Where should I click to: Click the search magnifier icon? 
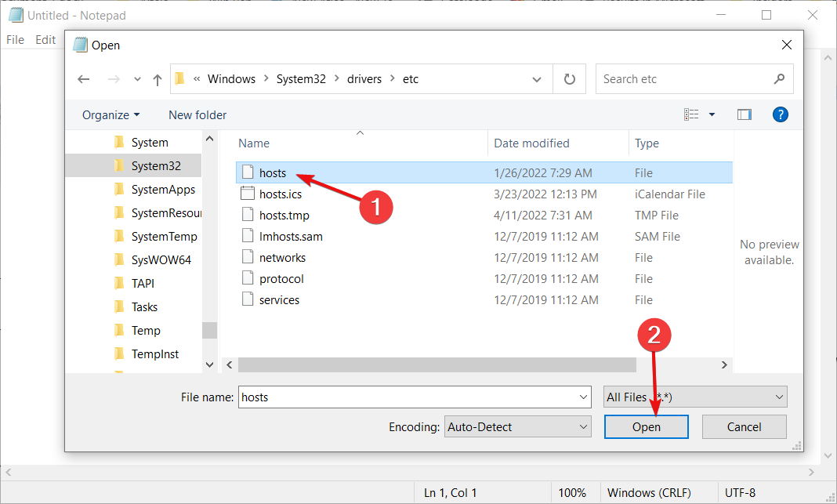779,78
